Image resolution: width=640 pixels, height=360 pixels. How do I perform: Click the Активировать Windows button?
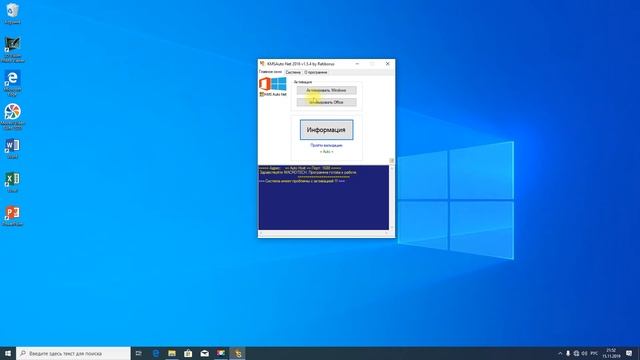[326, 90]
